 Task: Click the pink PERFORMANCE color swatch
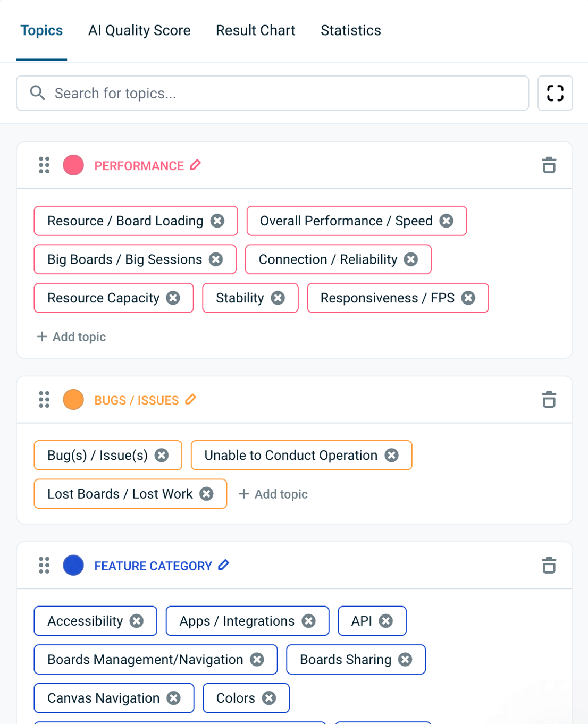click(x=73, y=165)
